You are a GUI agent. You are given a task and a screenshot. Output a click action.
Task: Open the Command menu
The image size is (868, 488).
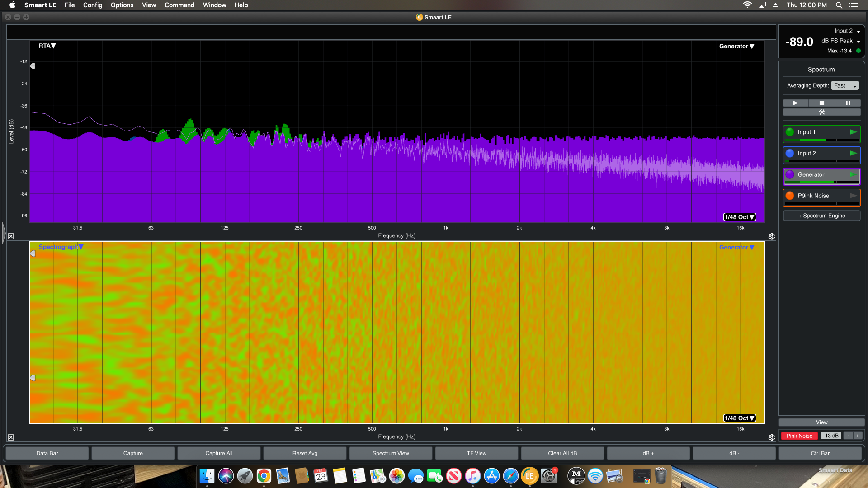tap(179, 5)
